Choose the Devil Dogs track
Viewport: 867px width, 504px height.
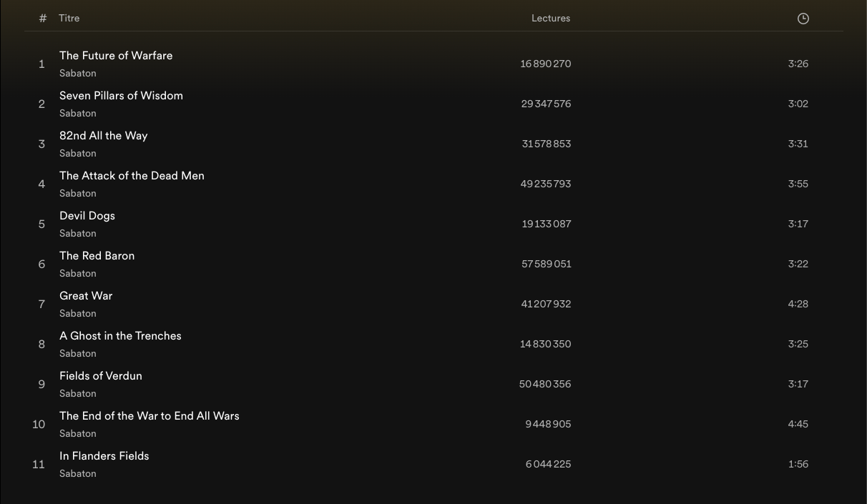[87, 216]
